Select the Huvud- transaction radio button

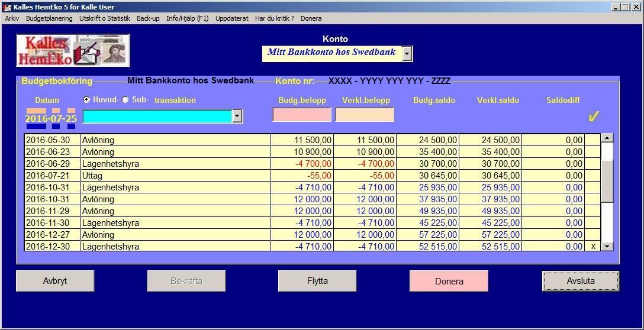[86, 100]
